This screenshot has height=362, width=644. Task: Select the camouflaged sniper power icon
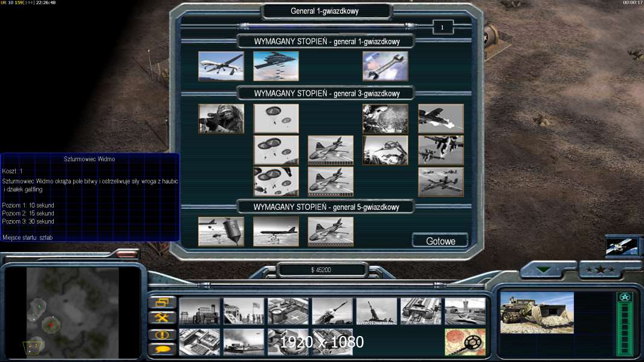click(x=221, y=118)
